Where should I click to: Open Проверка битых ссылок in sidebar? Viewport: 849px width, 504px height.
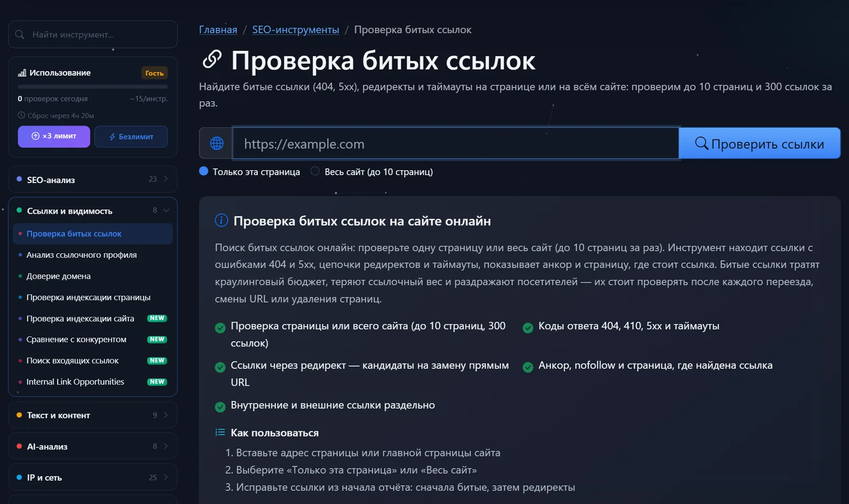93,233
